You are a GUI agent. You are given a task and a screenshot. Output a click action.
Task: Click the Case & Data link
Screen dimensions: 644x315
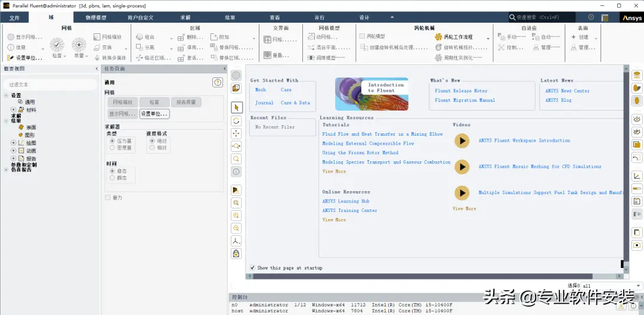[295, 102]
